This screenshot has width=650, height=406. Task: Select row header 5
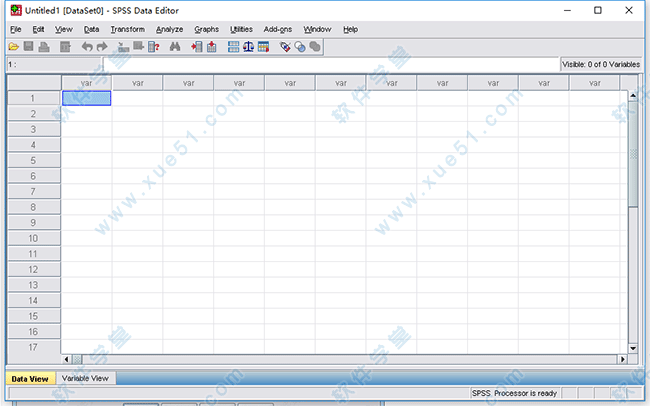(34, 160)
